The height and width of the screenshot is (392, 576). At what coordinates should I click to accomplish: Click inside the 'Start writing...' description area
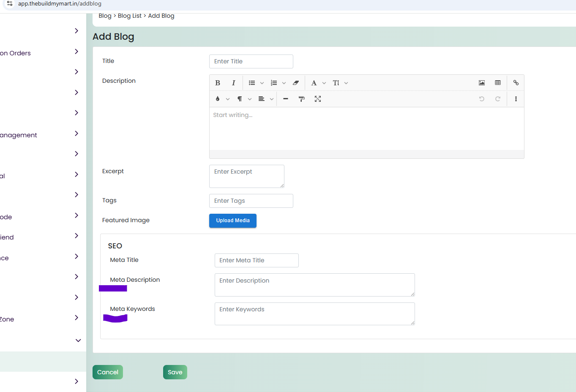click(367, 128)
